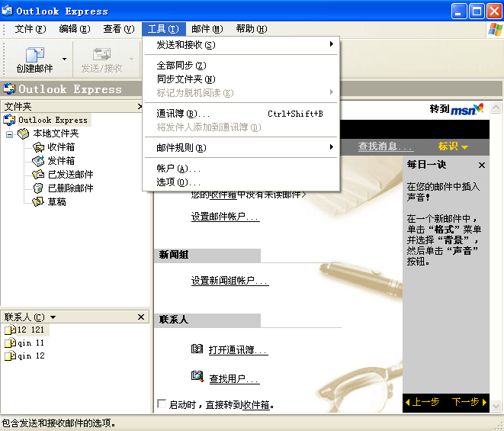Choose 全部同步(Z) from the menu
The image size is (504, 431).
pos(241,66)
